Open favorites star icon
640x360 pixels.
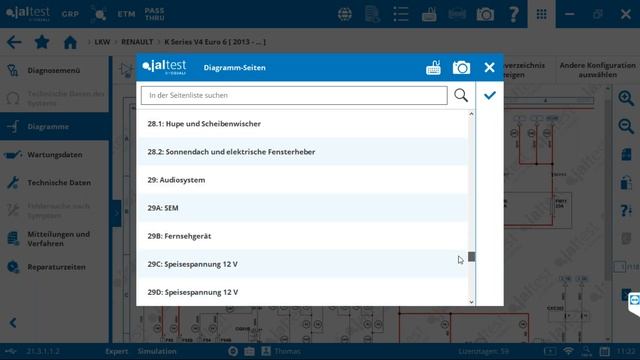tap(42, 42)
